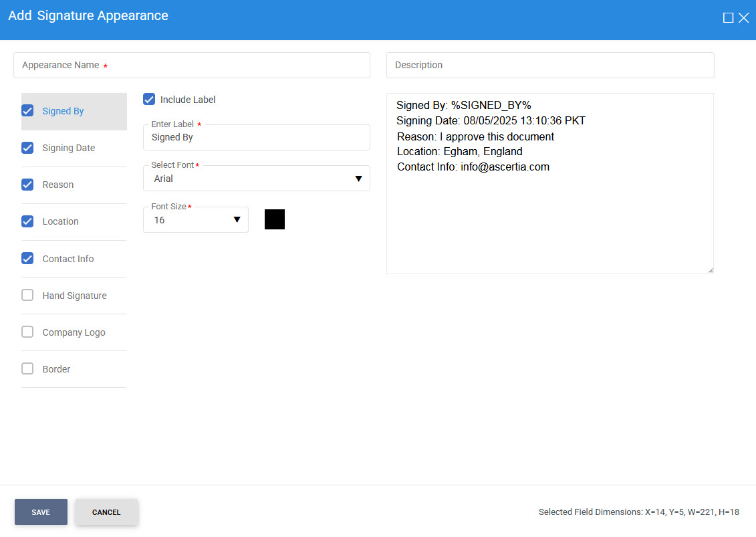
Task: Close the Add Signature Appearance dialog
Action: click(x=743, y=18)
